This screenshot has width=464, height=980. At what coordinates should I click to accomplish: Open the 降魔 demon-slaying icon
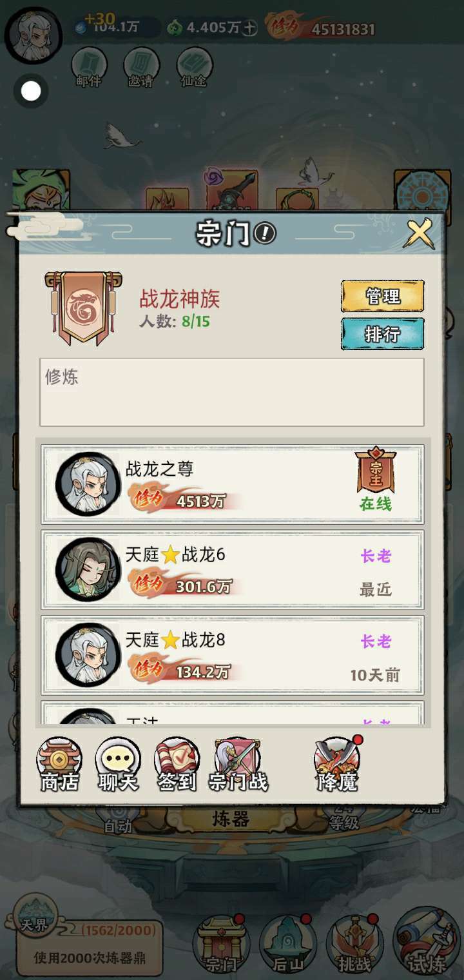pos(337,765)
